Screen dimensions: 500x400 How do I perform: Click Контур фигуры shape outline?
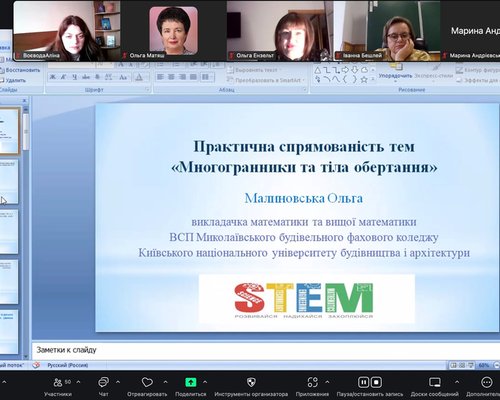pos(478,70)
